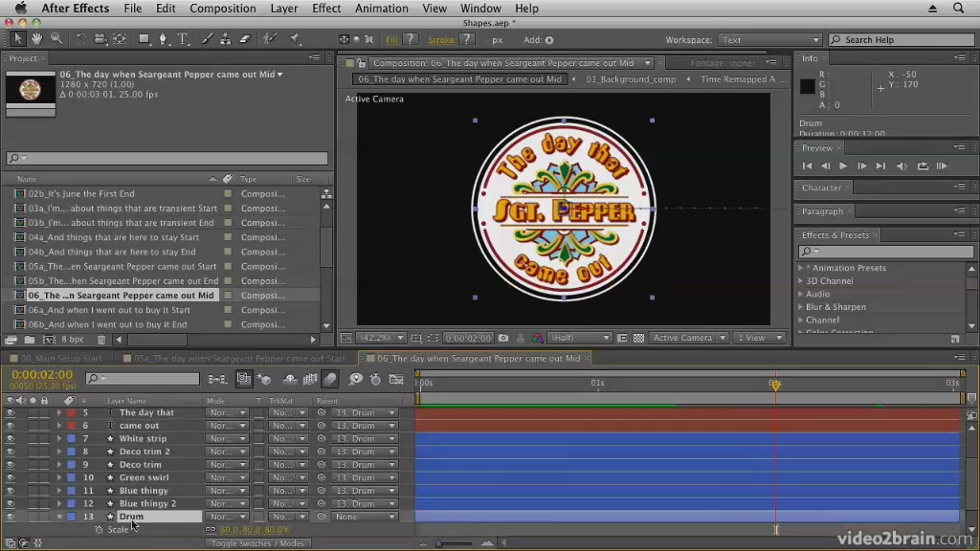Expand the White strip layer properties
This screenshot has height=551, width=980.
(x=58, y=438)
